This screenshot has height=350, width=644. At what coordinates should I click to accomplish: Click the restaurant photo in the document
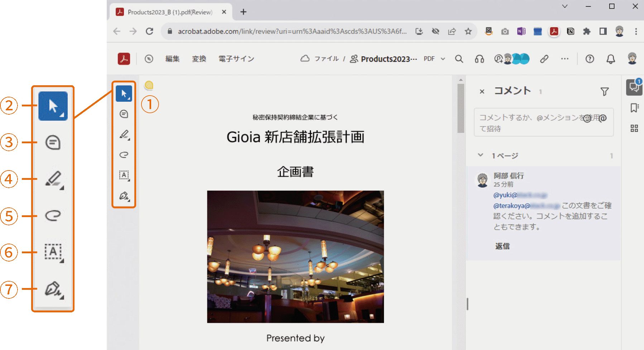click(x=295, y=256)
